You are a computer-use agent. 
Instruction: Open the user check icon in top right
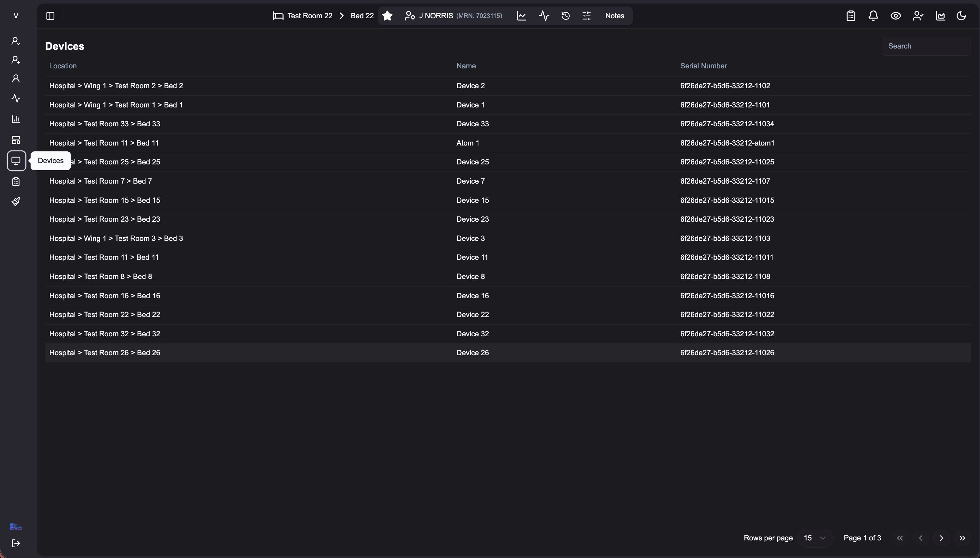tap(918, 16)
